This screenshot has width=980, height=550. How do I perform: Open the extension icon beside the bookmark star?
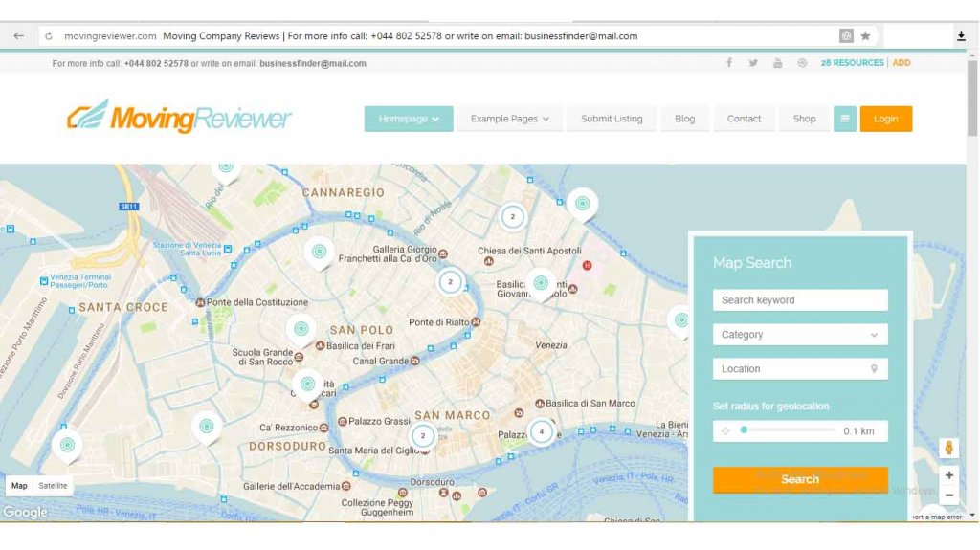846,36
